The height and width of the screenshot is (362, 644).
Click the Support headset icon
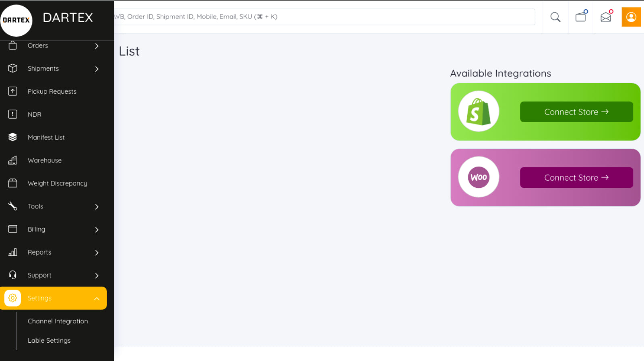[13, 275]
